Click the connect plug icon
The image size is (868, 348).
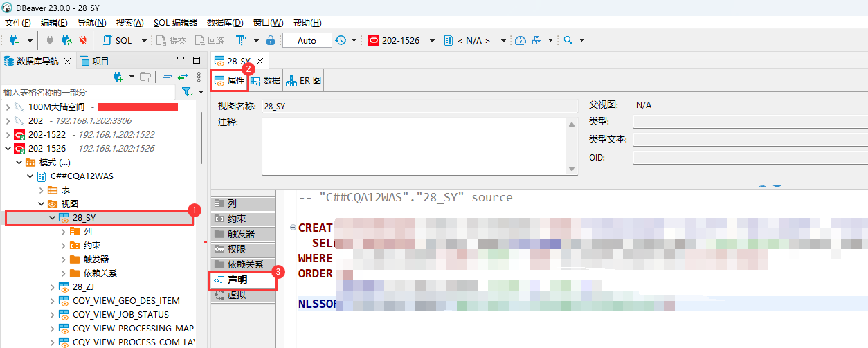click(x=50, y=40)
